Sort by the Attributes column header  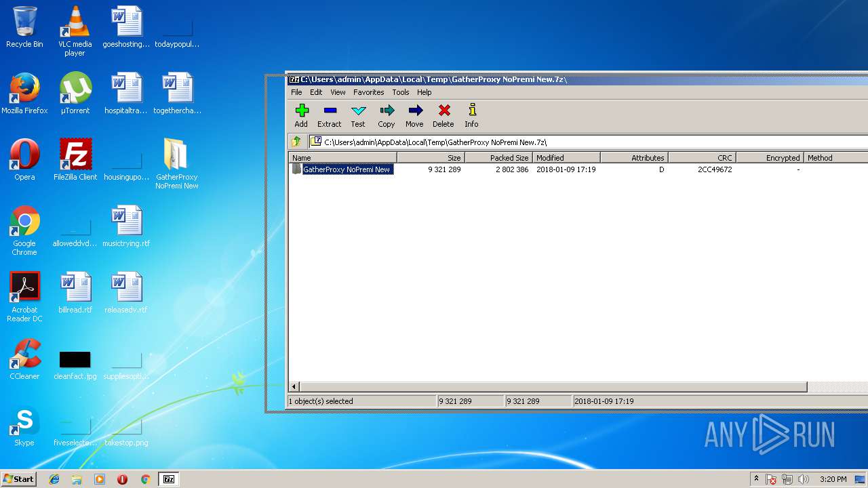coord(634,158)
